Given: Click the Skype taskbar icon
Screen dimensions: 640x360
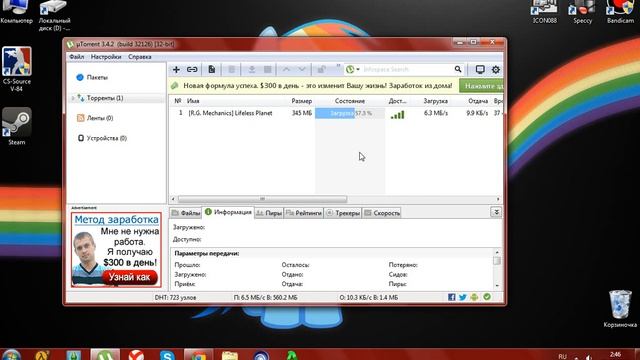Looking at the screenshot, I should click(x=168, y=355).
